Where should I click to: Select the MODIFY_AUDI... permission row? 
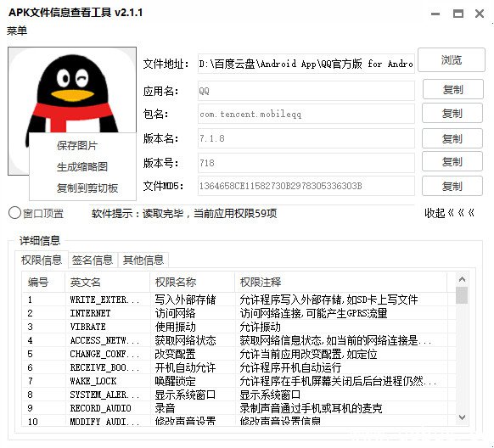[239, 421]
